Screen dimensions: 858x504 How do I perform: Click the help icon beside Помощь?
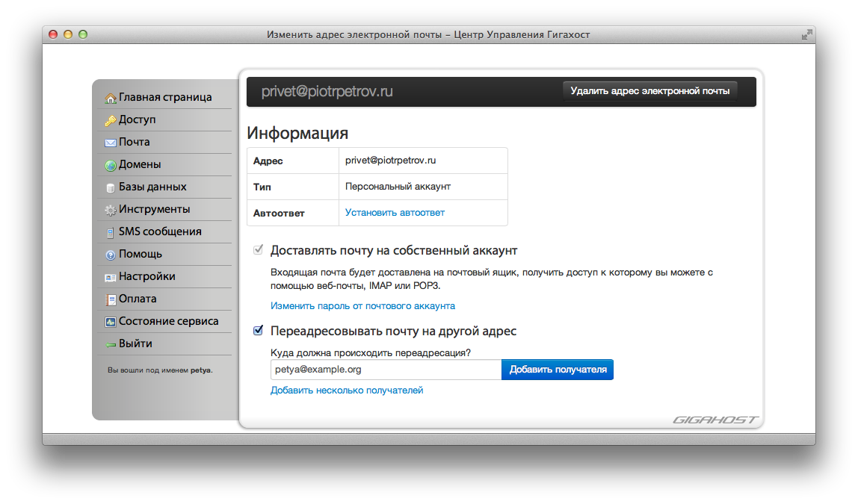111,255
